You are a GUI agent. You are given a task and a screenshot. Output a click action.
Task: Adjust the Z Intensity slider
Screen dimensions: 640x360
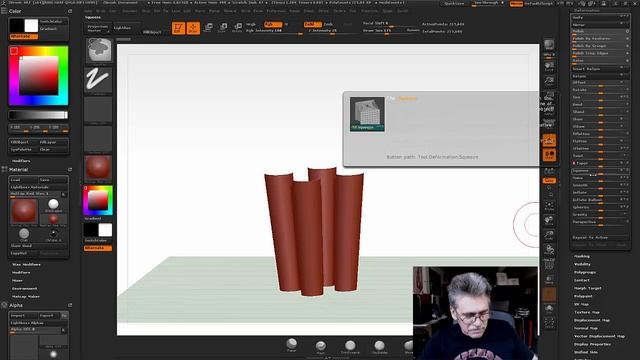pyautogui.click(x=327, y=31)
